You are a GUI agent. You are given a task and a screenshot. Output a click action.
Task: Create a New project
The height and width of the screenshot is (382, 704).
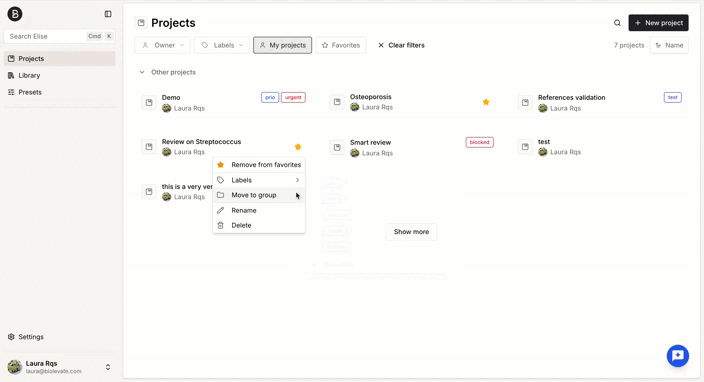(x=658, y=23)
